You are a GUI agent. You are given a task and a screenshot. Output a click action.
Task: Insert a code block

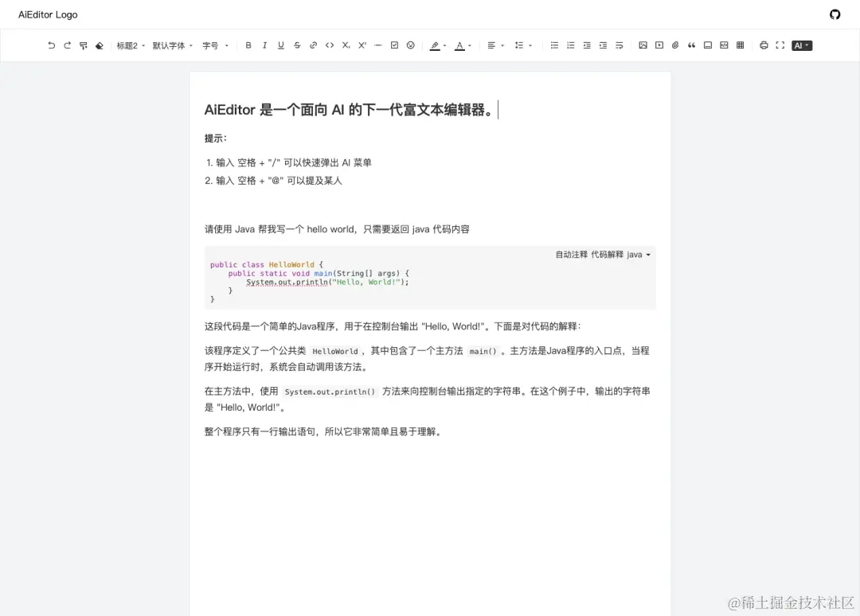click(x=724, y=45)
